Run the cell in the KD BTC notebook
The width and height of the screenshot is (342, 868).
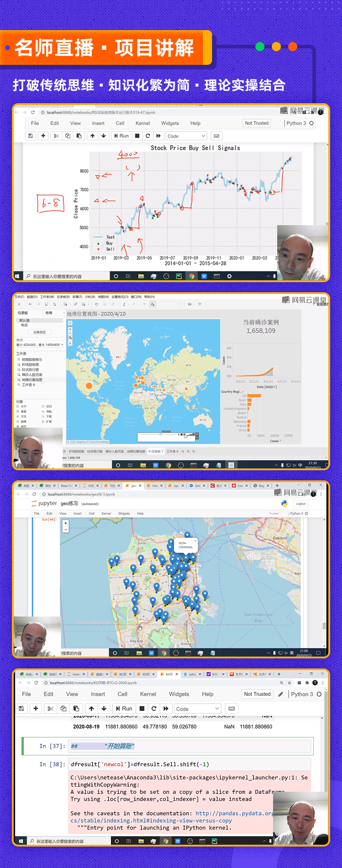pyautogui.click(x=124, y=708)
